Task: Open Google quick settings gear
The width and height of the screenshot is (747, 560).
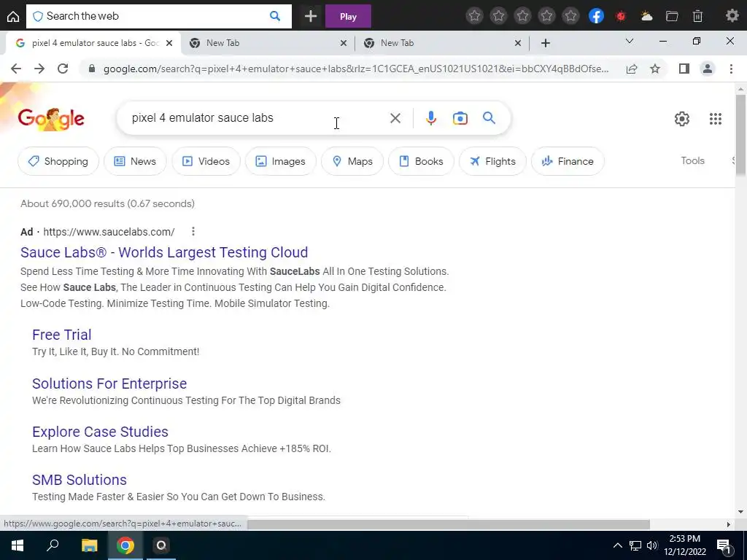Action: (x=682, y=119)
